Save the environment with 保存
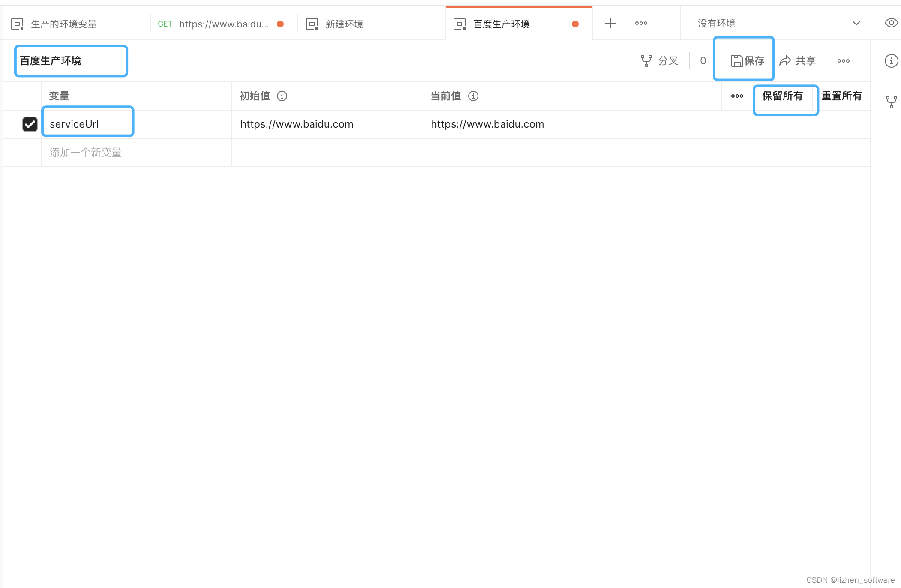The height and width of the screenshot is (588, 901). (747, 61)
